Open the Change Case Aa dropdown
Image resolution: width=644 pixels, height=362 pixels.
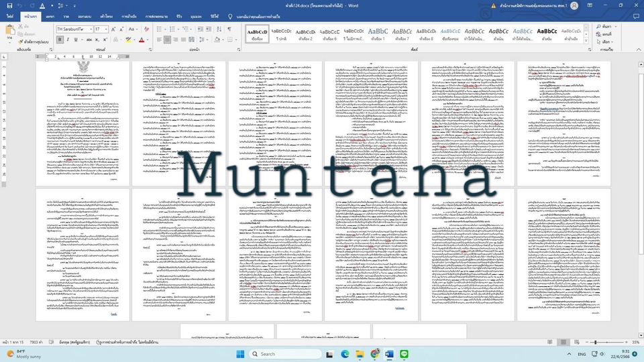[x=133, y=29]
